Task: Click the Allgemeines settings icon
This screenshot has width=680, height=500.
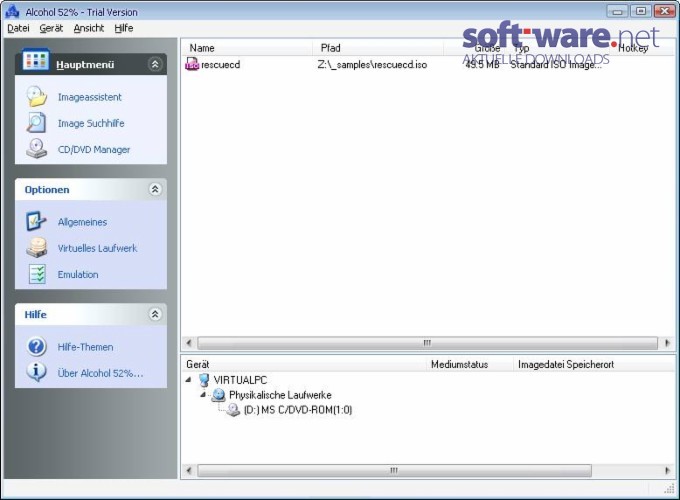Action: coord(36,221)
